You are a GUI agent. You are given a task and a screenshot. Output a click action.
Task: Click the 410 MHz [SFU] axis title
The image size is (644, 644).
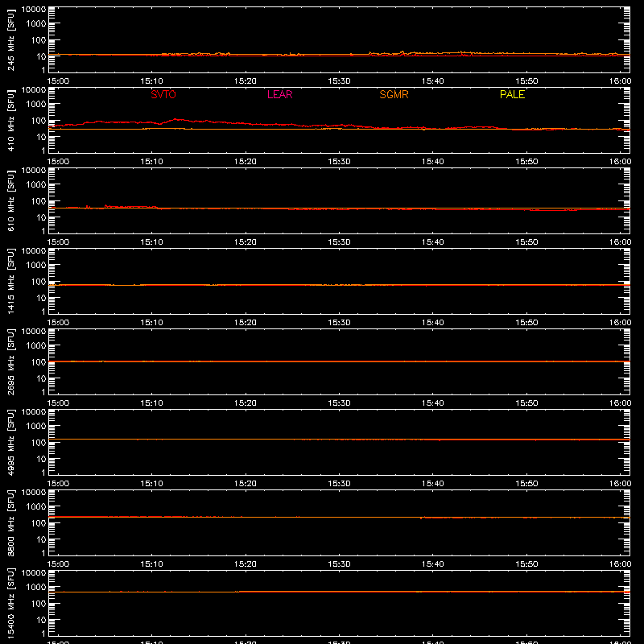[10, 121]
